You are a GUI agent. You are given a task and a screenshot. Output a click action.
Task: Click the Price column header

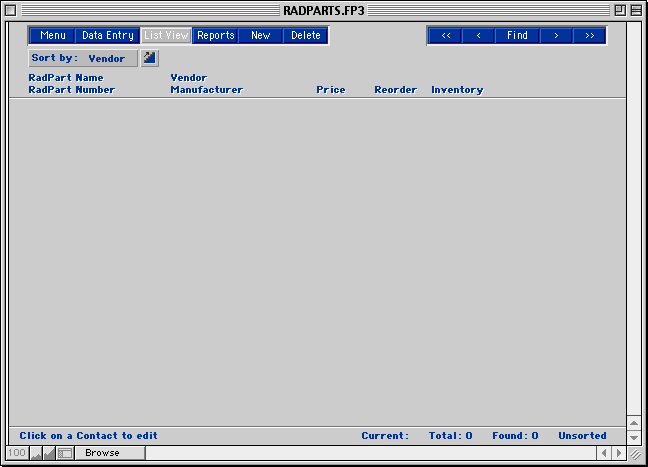pyautogui.click(x=331, y=90)
